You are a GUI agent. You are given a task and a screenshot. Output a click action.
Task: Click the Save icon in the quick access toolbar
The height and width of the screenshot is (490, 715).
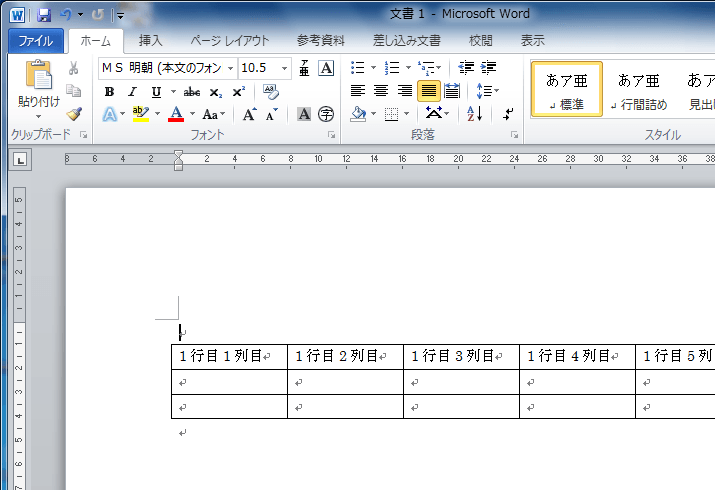pos(44,15)
